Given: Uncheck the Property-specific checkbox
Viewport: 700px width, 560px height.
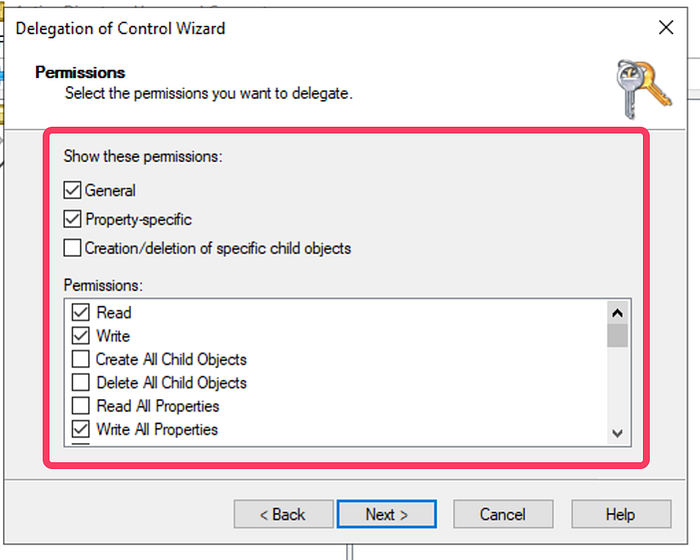Looking at the screenshot, I should [72, 219].
